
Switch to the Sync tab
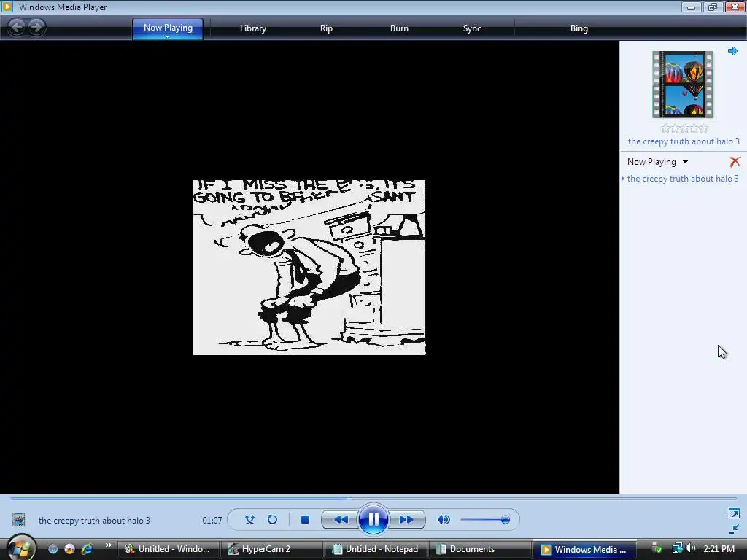472,28
